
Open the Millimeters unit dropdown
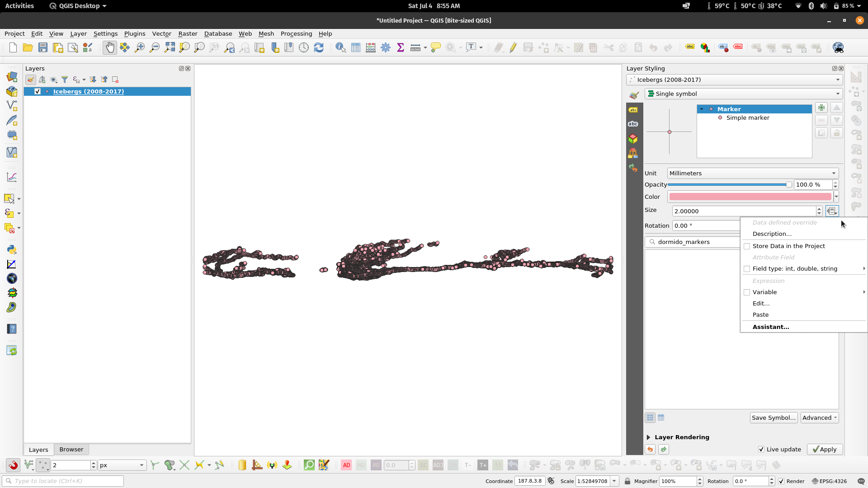[752, 173]
